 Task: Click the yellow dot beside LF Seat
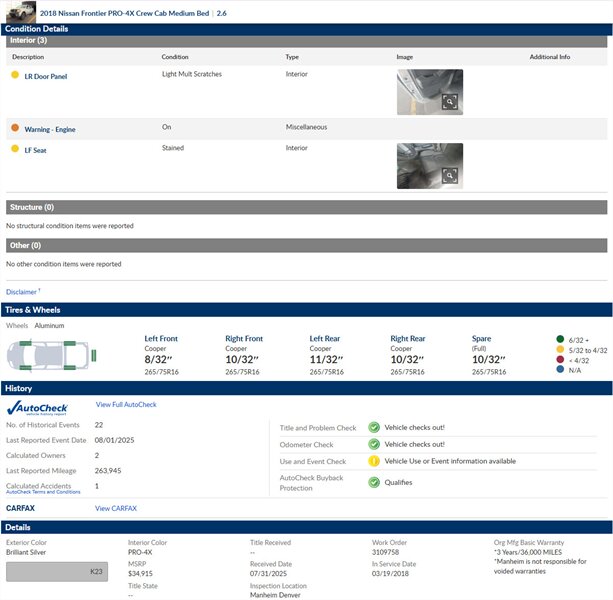coord(14,150)
